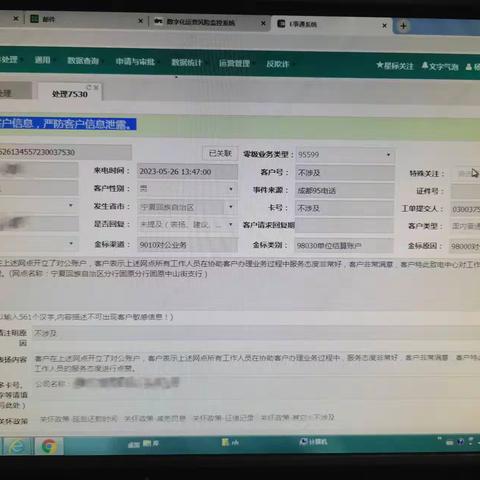Screen dimensions: 480x480
Task: Click the 金标类别 field 98030单位结算账户
Action: click(x=344, y=246)
